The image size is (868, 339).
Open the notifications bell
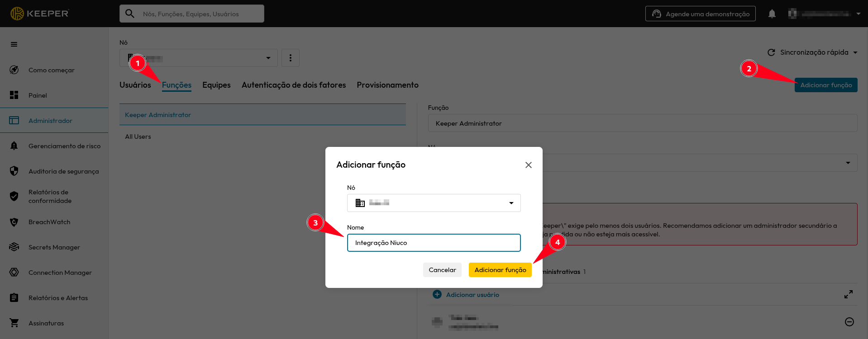772,14
